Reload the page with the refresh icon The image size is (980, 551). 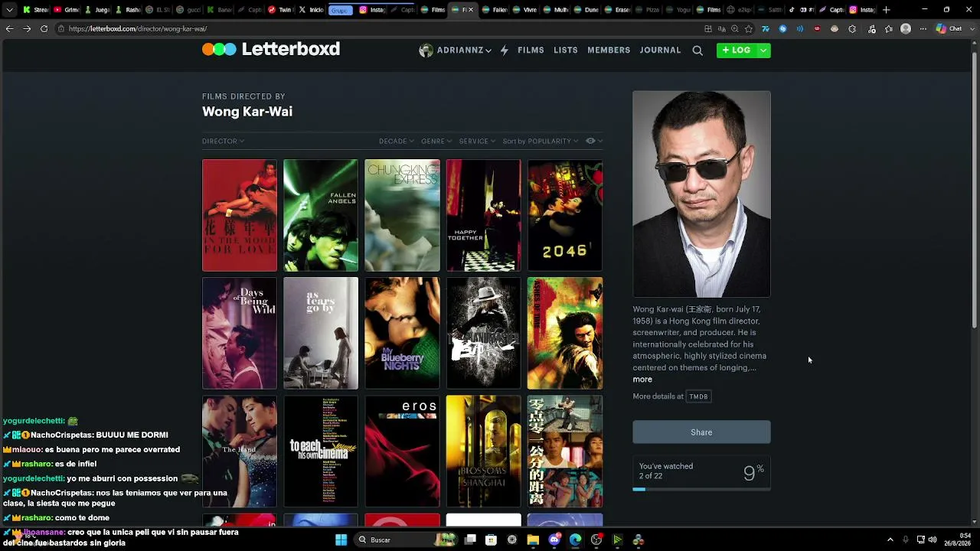point(44,29)
